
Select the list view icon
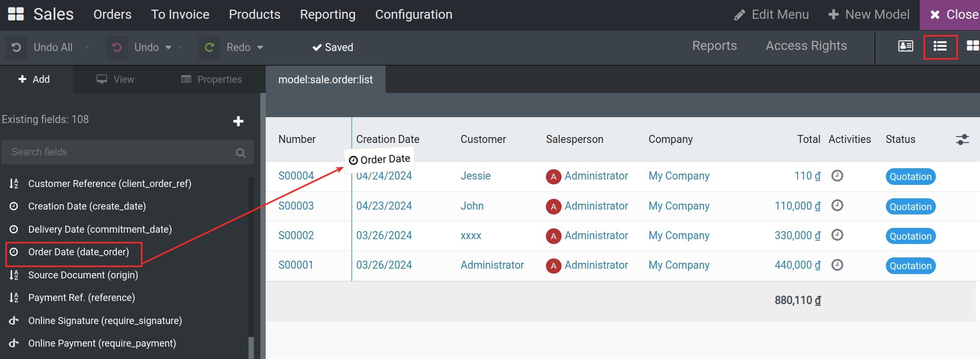pos(940,46)
